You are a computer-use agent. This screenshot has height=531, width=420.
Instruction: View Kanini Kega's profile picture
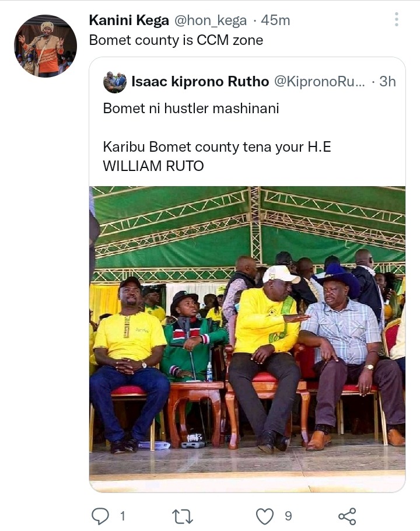(x=45, y=46)
